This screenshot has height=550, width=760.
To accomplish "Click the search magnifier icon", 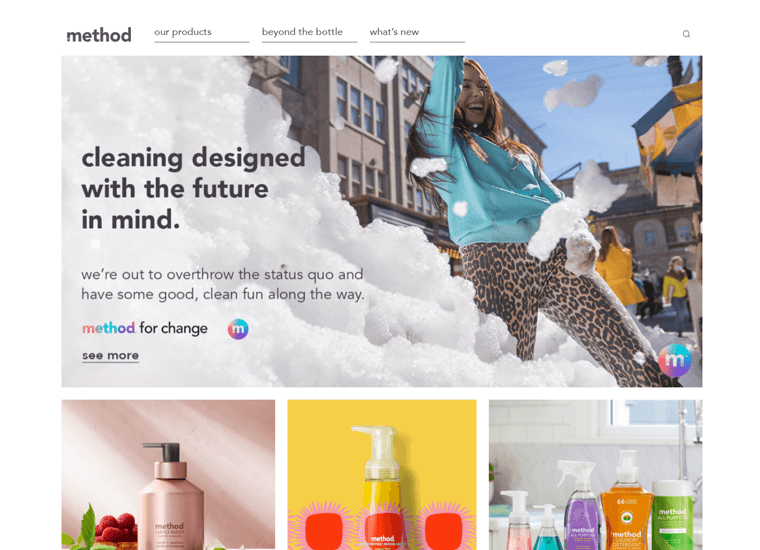I will (x=686, y=34).
